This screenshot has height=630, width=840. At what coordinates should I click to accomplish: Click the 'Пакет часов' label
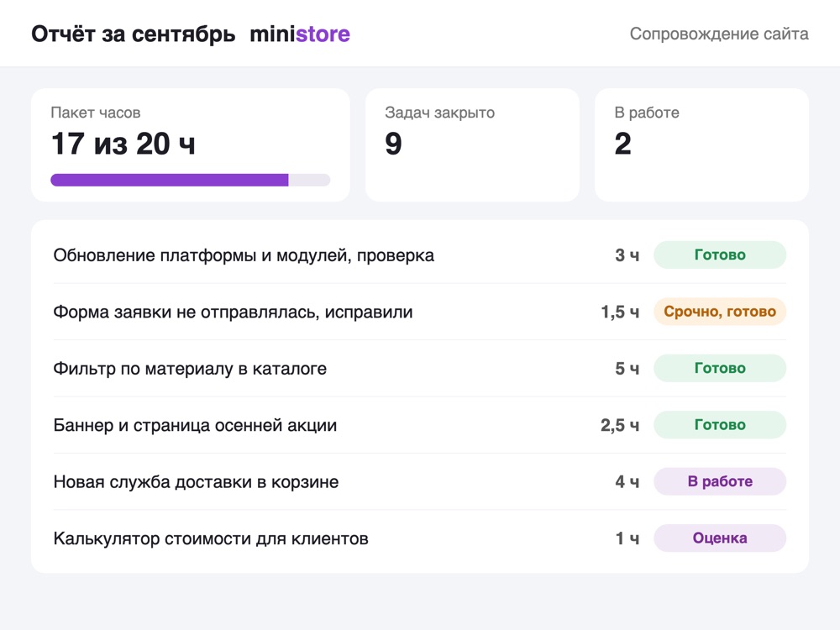(96, 113)
